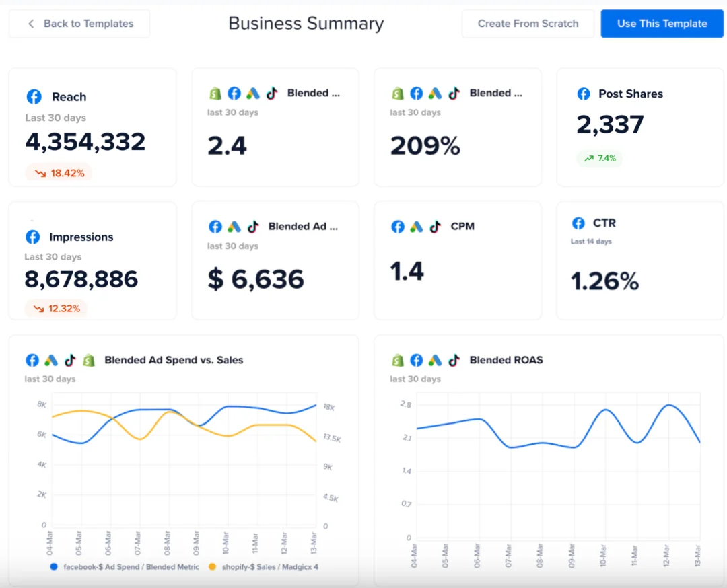Click TikTok icon on 2.4 card

272,94
